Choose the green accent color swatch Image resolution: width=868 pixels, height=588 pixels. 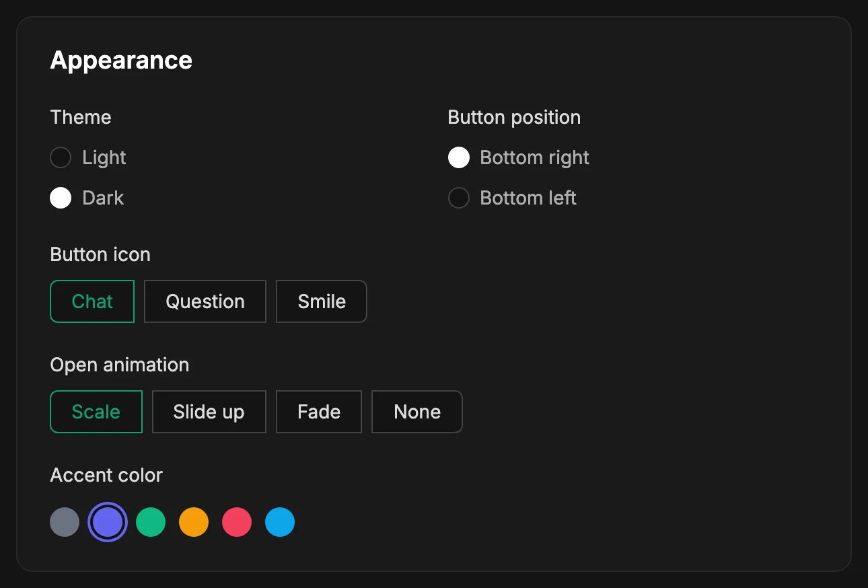coord(151,522)
